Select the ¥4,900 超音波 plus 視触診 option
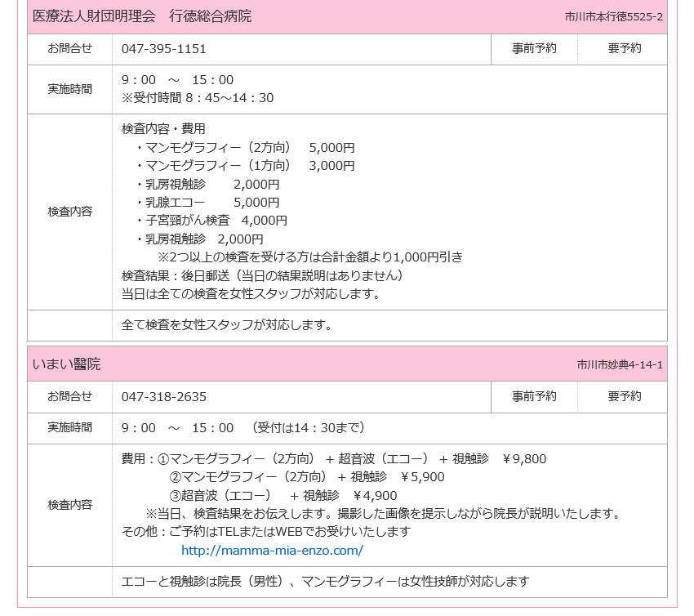This screenshot has width=694, height=616. [282, 495]
